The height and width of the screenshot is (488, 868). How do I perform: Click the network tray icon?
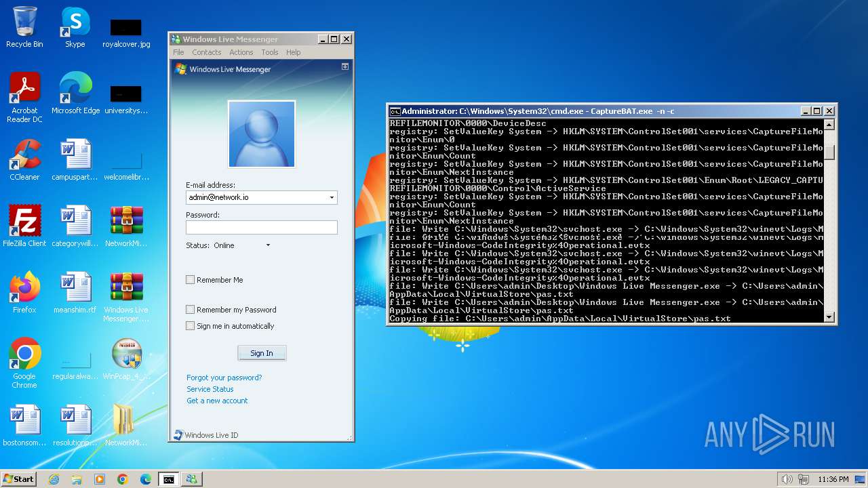coord(804,479)
